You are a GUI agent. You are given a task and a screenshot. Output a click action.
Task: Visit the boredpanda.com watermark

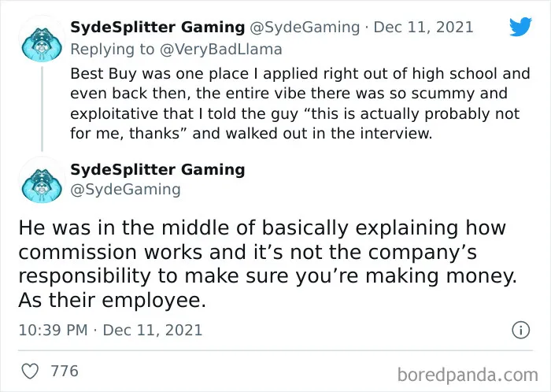pos(468,375)
